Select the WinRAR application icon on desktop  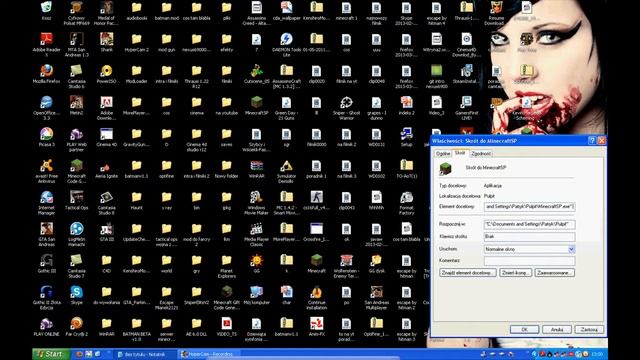coord(256,169)
